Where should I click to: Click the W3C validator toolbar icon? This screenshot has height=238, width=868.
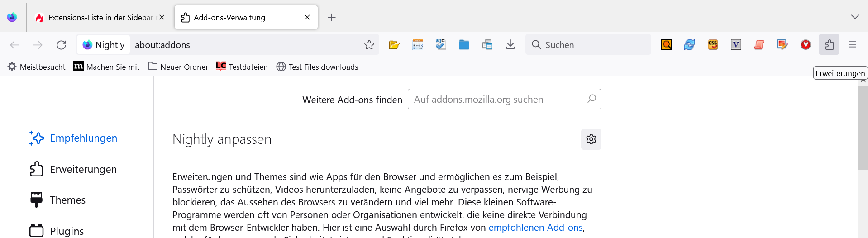pos(440,45)
